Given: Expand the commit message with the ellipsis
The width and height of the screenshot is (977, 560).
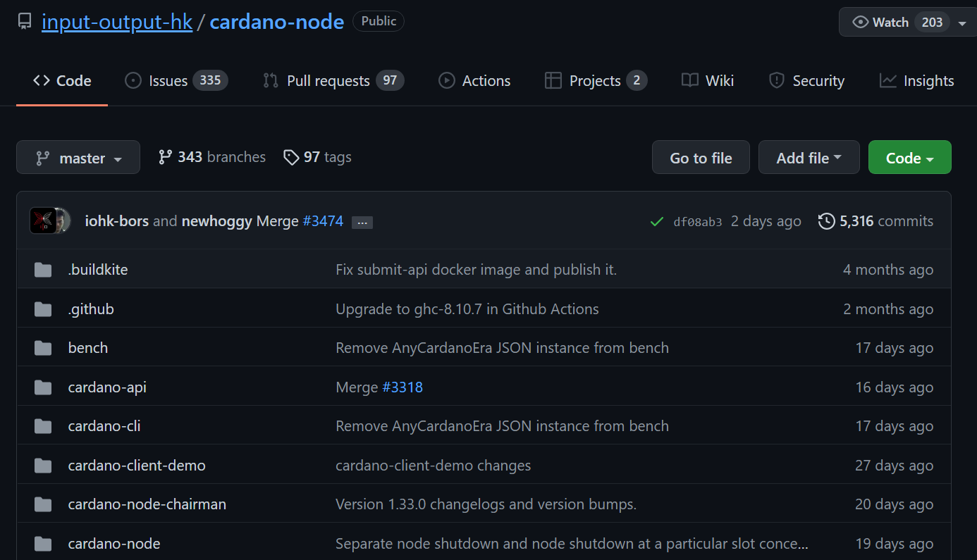Looking at the screenshot, I should click(x=362, y=222).
